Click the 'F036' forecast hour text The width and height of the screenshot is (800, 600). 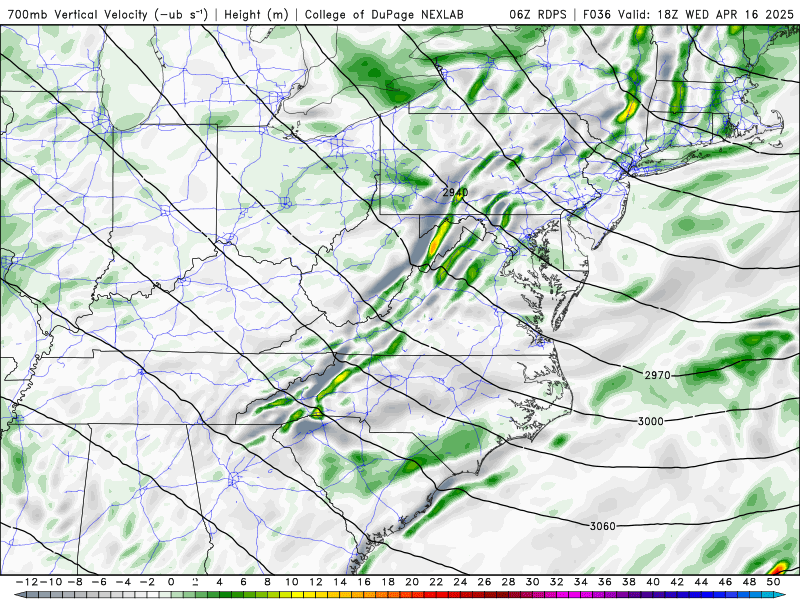tap(597, 15)
